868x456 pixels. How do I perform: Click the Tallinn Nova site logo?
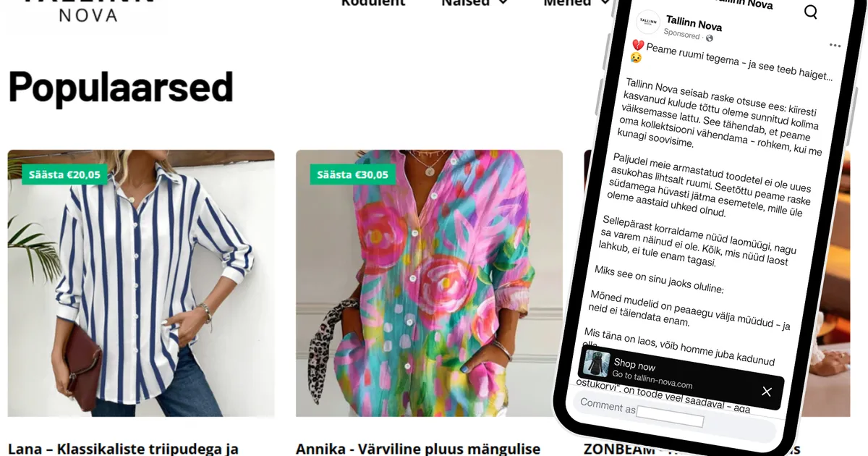point(88,9)
